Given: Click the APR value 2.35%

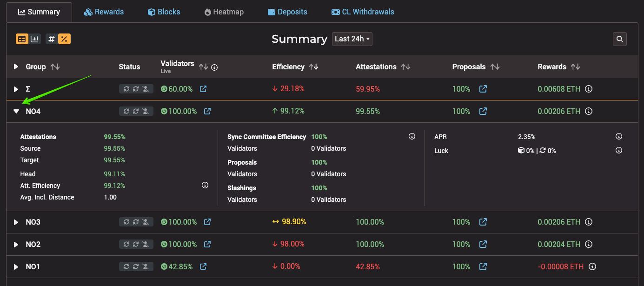Looking at the screenshot, I should click(x=527, y=137).
